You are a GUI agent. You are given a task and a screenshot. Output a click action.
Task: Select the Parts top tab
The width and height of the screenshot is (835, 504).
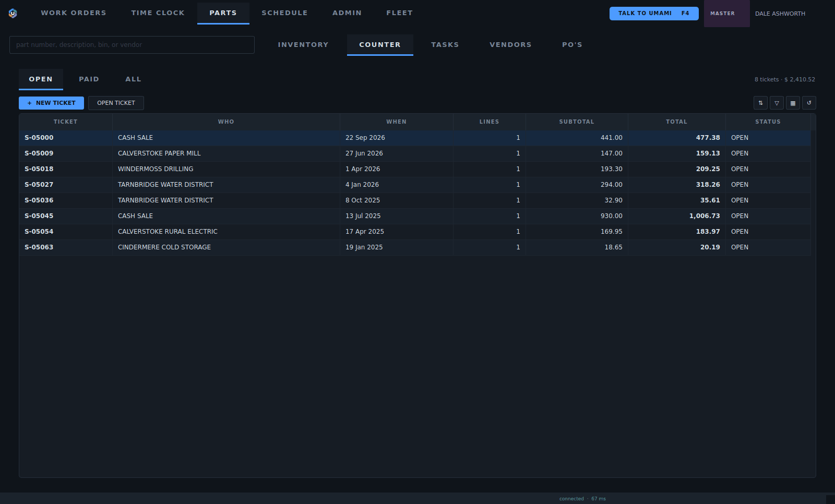click(x=223, y=13)
